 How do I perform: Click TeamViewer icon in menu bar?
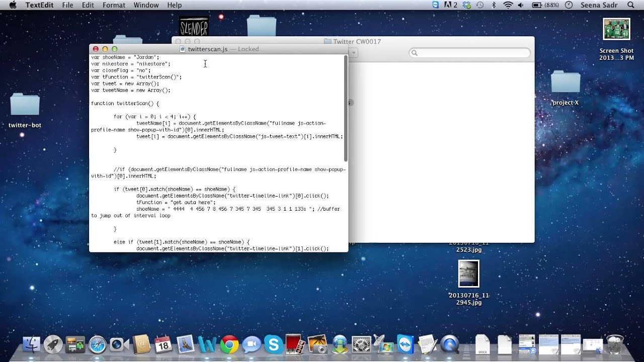coord(436,5)
